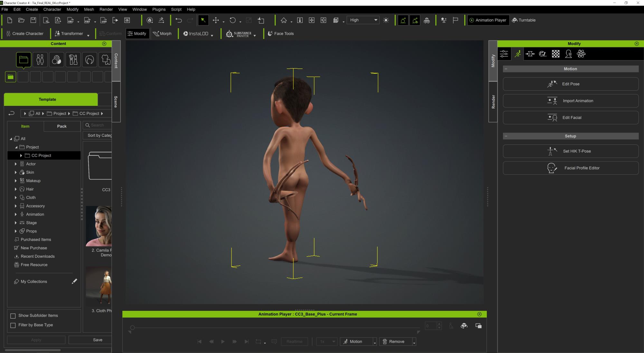Open the face profile tab in Modify
The width and height of the screenshot is (644, 353).
pyautogui.click(x=568, y=54)
